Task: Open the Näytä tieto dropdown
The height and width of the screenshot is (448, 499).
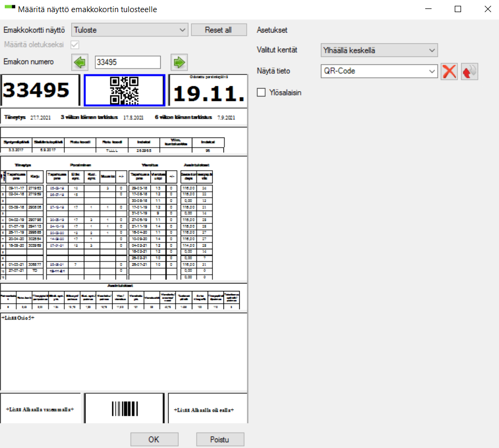Action: [x=379, y=71]
